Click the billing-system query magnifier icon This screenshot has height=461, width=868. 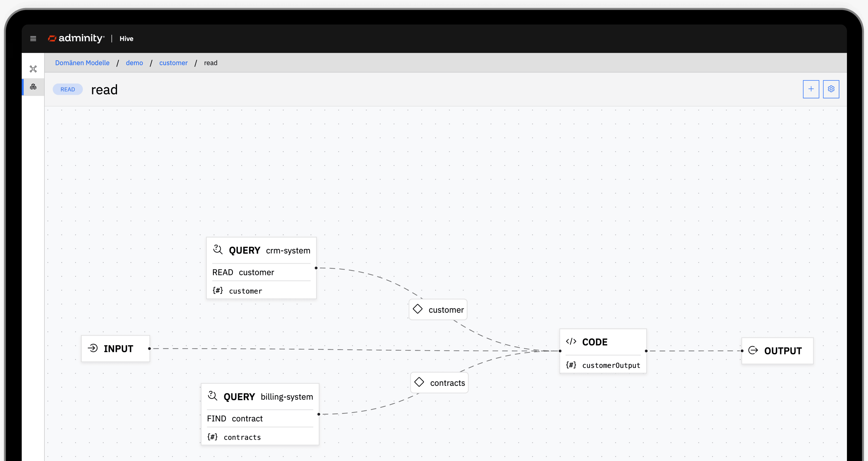213,396
